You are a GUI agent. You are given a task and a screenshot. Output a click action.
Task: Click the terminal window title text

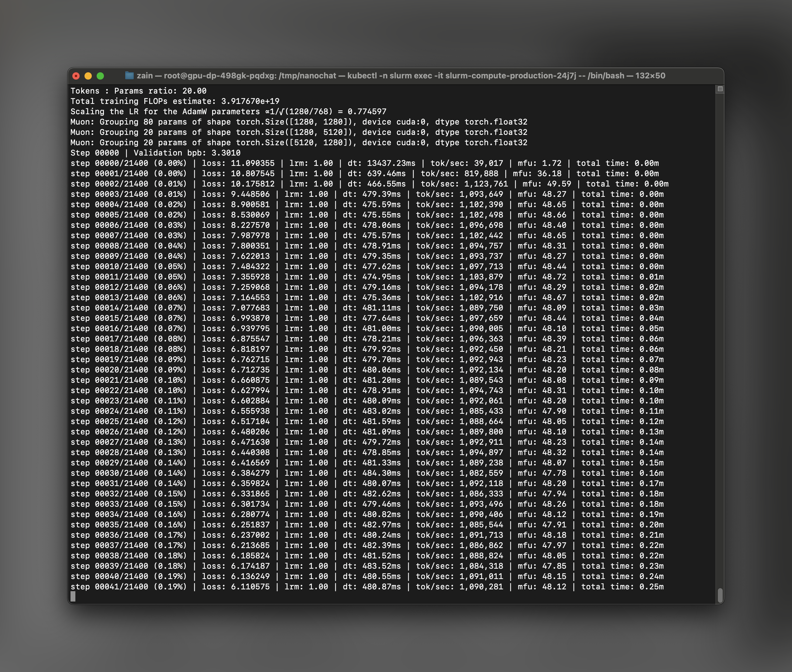click(x=401, y=76)
